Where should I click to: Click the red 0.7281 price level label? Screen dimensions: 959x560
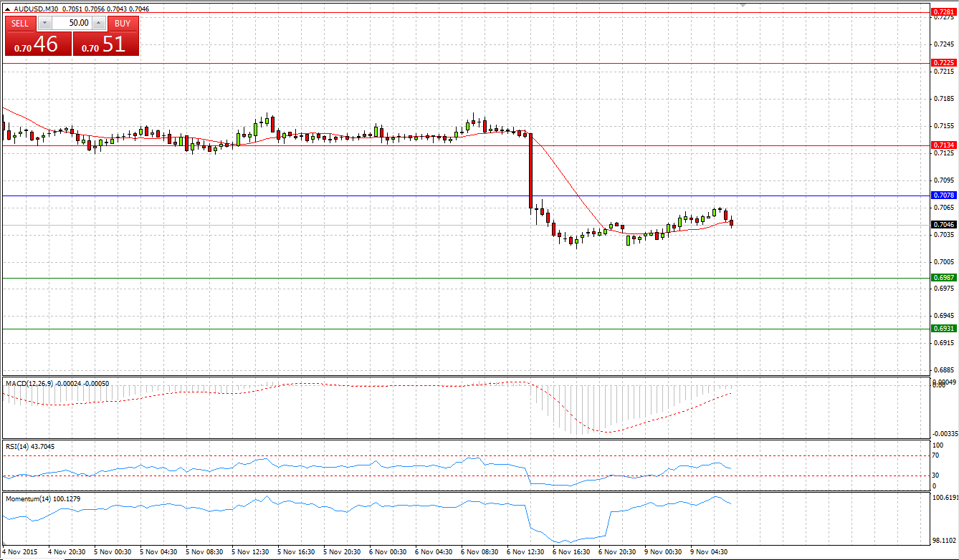point(944,11)
